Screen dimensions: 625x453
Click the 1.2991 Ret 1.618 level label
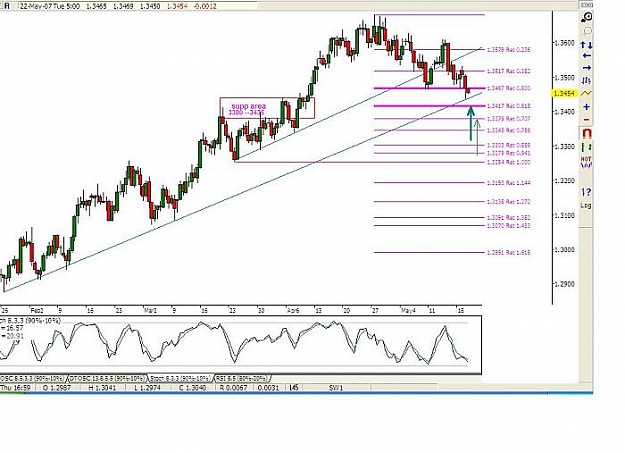tap(509, 252)
